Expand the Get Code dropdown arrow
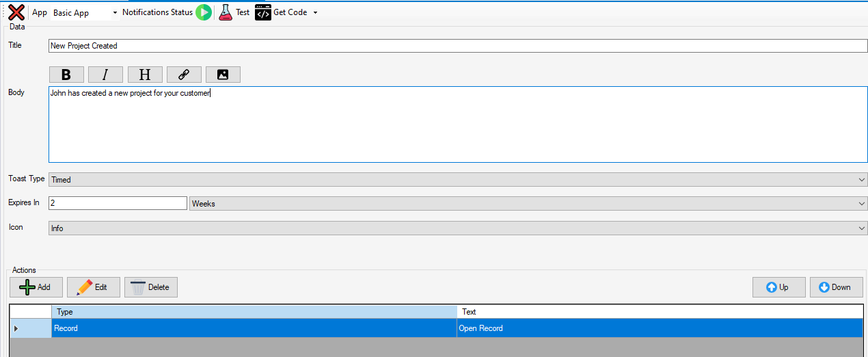The image size is (868, 357). click(315, 13)
